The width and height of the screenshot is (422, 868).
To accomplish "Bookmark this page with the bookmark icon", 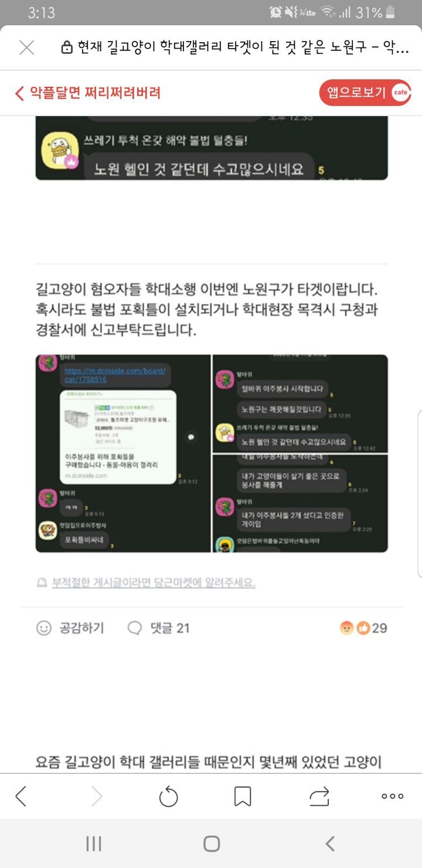I will pos(243,796).
